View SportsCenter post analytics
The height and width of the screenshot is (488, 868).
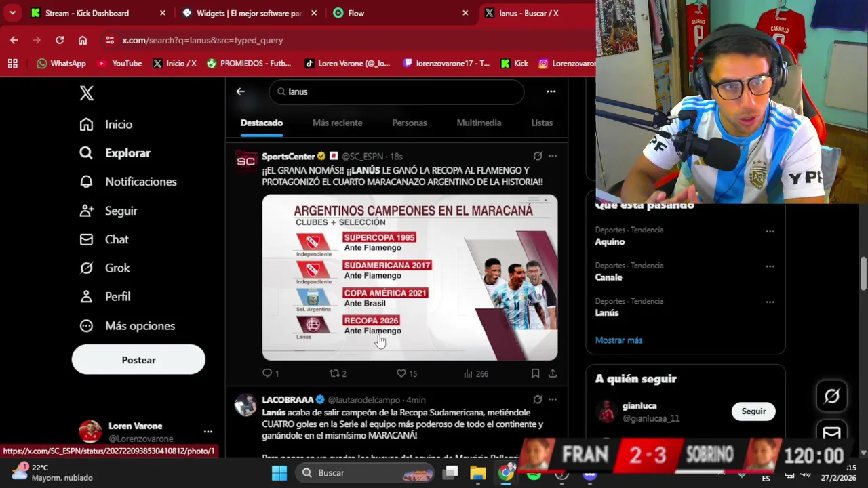pyautogui.click(x=475, y=373)
